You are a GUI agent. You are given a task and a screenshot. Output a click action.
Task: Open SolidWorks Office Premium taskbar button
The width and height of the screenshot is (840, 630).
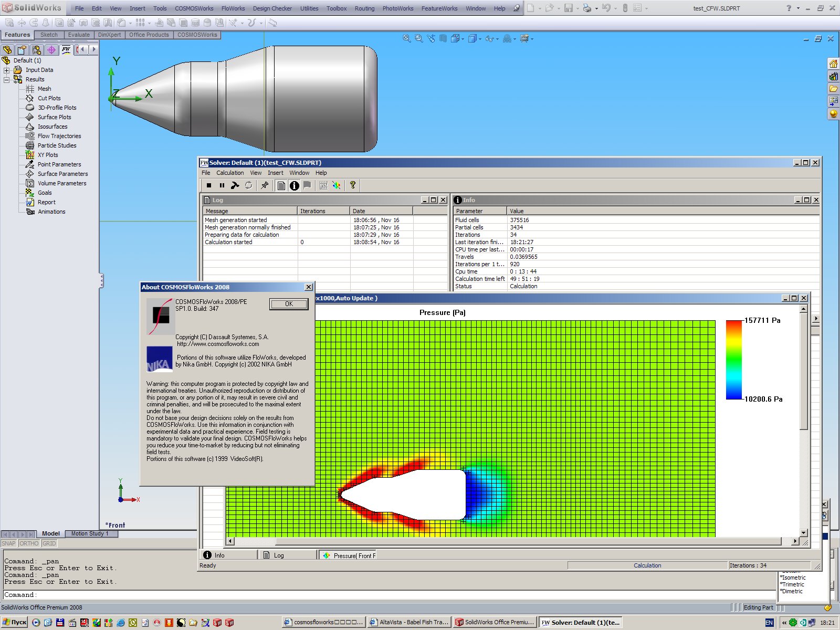(x=495, y=622)
